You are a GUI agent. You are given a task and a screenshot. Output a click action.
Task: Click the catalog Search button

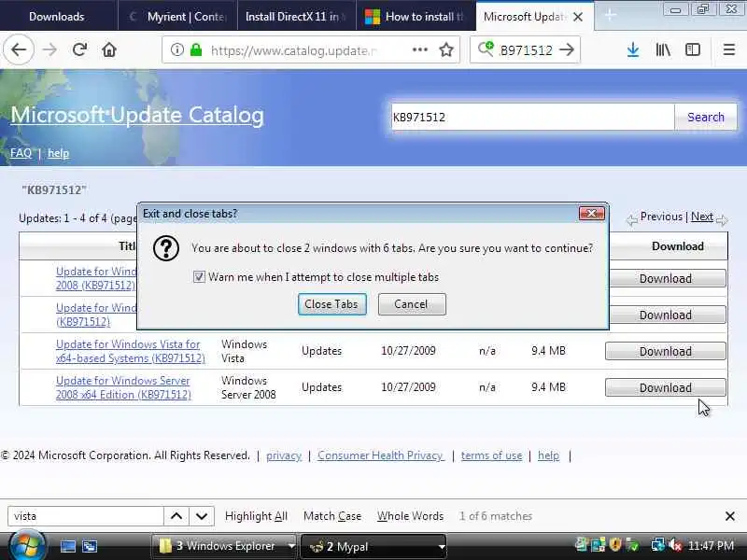pos(706,118)
